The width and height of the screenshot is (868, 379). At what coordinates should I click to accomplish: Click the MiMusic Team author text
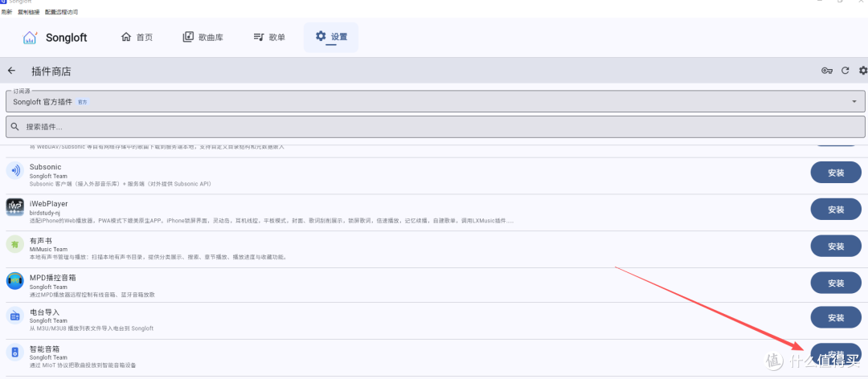click(48, 250)
